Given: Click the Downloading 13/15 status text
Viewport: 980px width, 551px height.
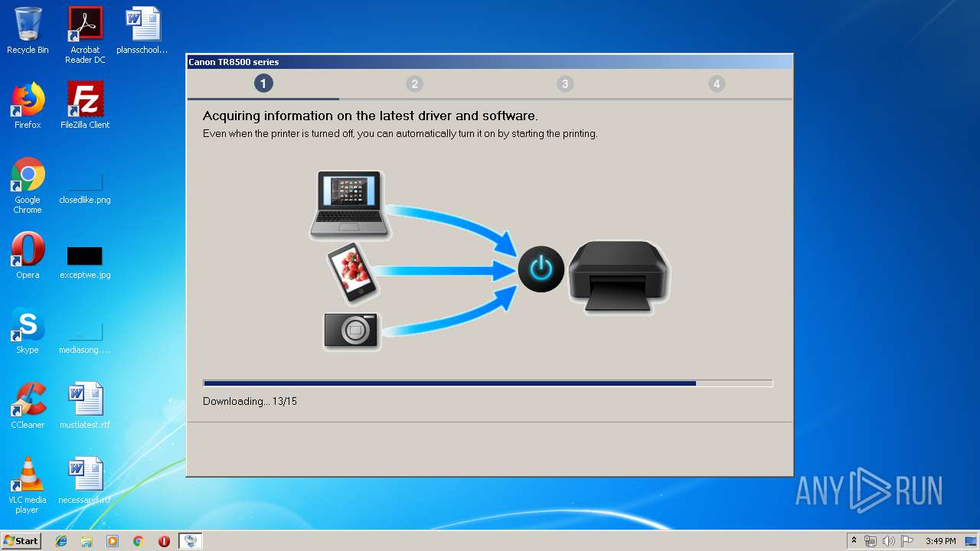Looking at the screenshot, I should click(250, 401).
